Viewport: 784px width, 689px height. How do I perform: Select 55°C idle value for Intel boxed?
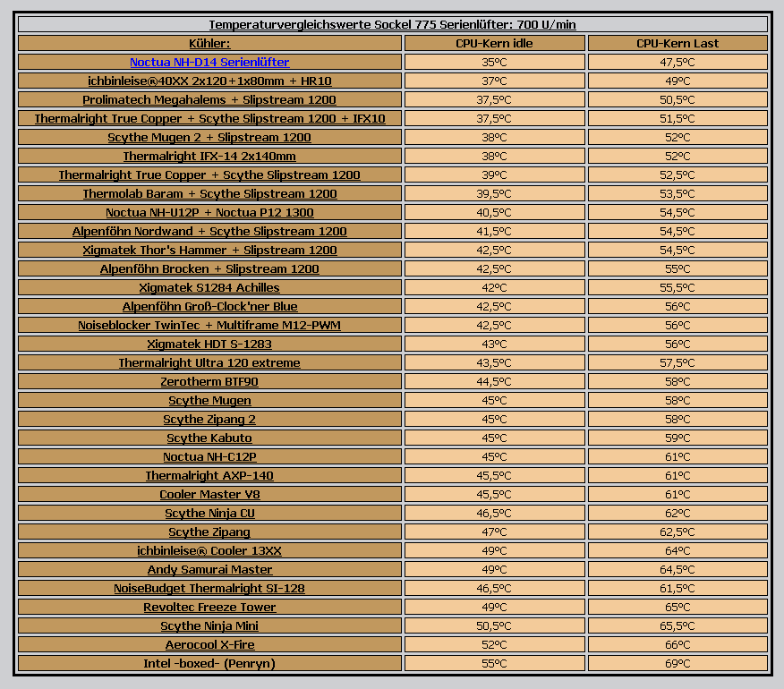tap(494, 664)
